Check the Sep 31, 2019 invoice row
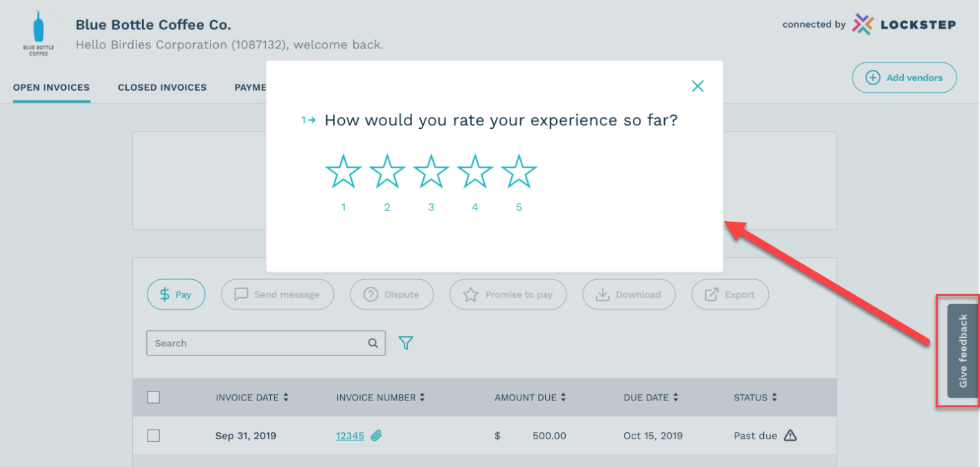 point(154,436)
